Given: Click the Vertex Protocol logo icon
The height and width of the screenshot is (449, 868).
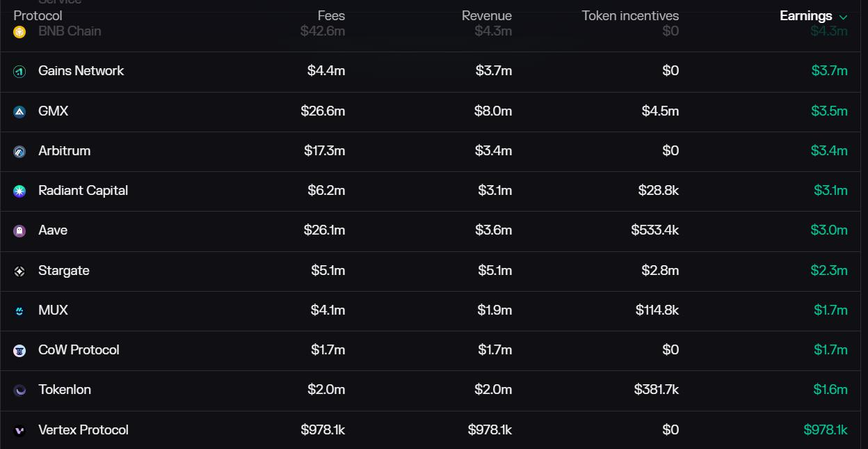Looking at the screenshot, I should pyautogui.click(x=19, y=430).
